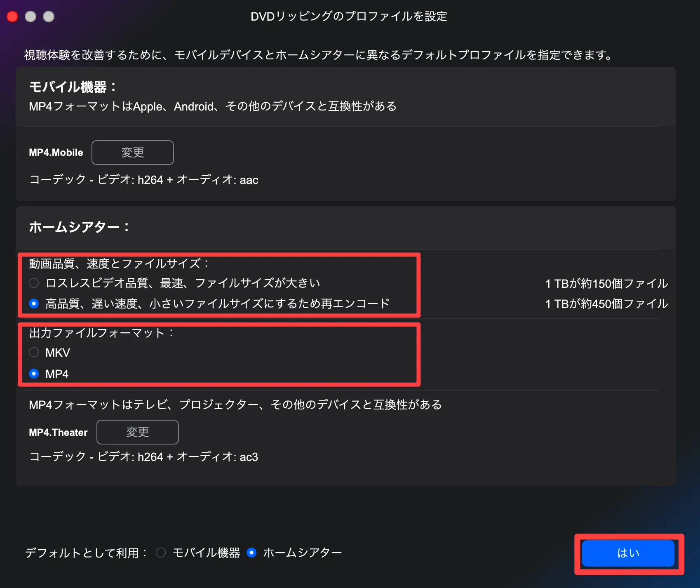Click the MP4.Mobile profile name label
The height and width of the screenshot is (588, 700).
click(x=56, y=153)
